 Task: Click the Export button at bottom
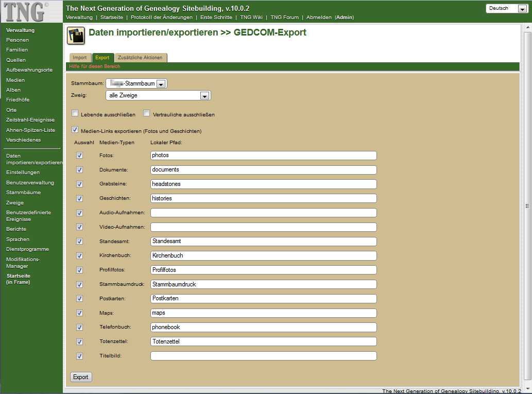[x=81, y=377]
